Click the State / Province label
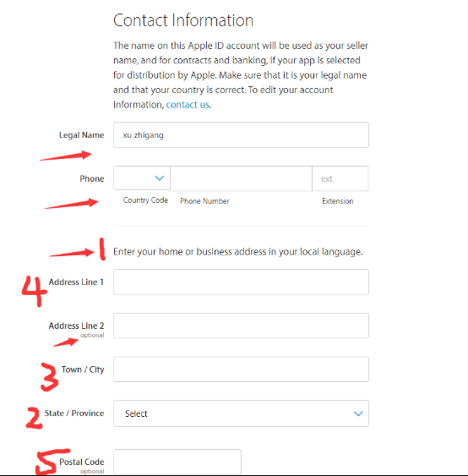 coord(74,413)
